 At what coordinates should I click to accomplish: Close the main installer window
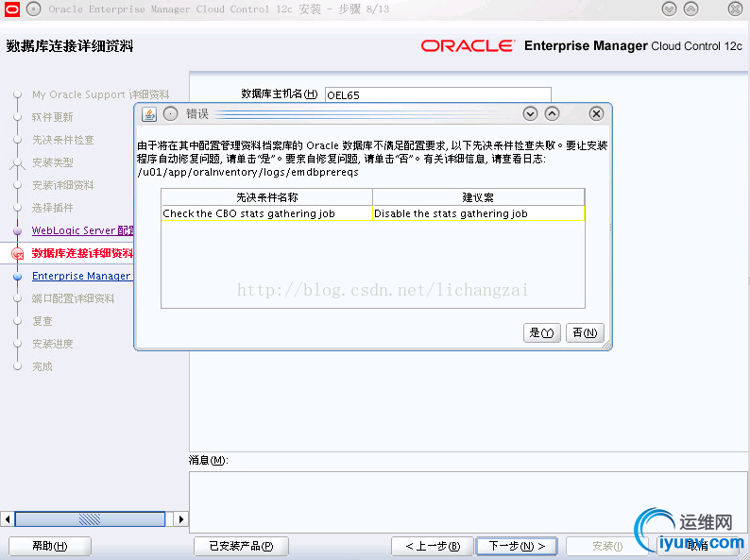pyautogui.click(x=735, y=9)
